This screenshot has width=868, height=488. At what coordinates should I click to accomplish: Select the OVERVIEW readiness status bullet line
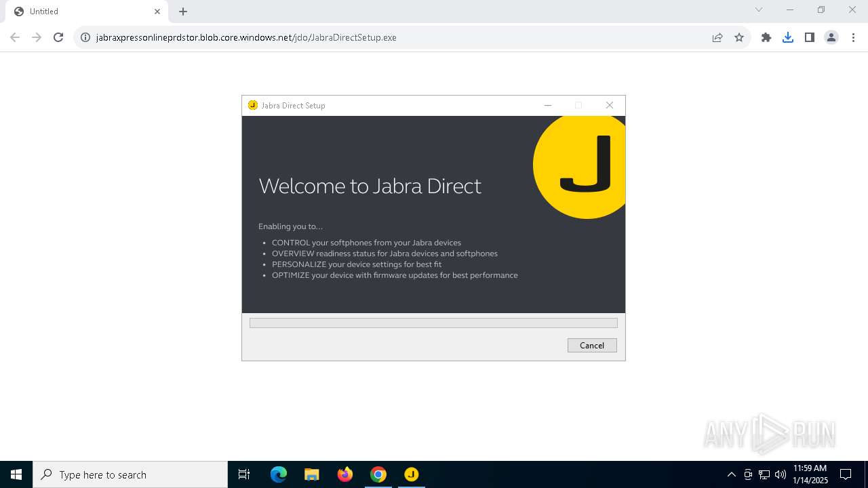pos(384,253)
